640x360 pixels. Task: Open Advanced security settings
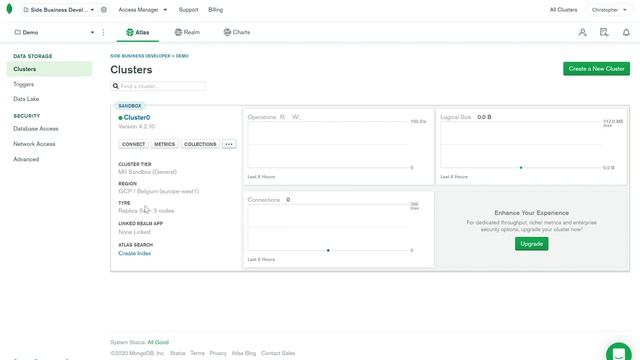pos(26,159)
